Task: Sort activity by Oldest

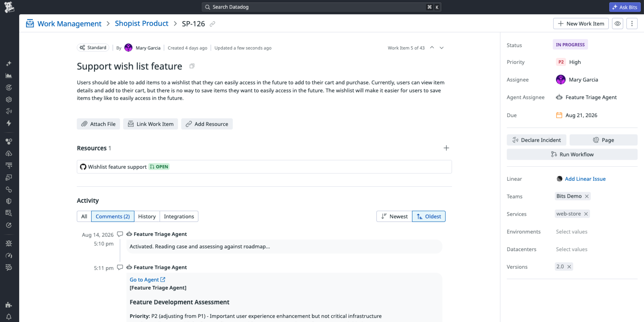Action: [x=428, y=216]
